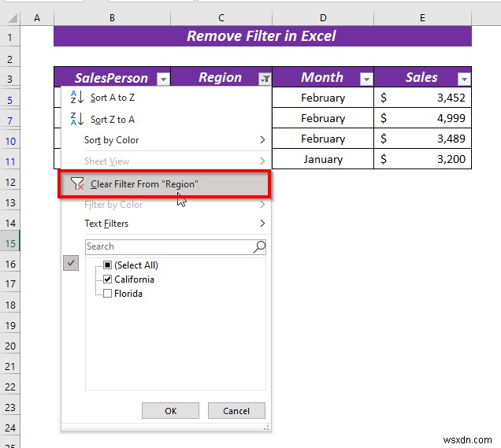501x448 pixels.
Task: Click the search magnifier icon
Action: point(259,246)
